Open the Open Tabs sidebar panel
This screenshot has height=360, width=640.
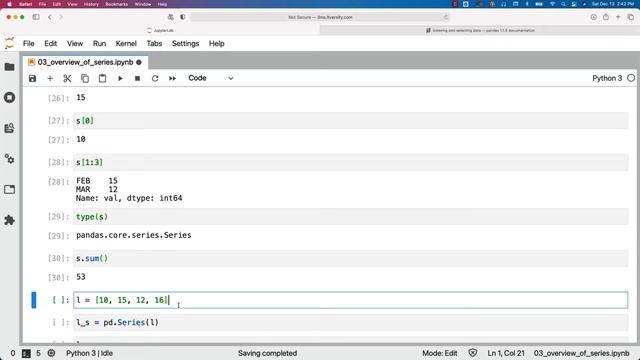9,189
